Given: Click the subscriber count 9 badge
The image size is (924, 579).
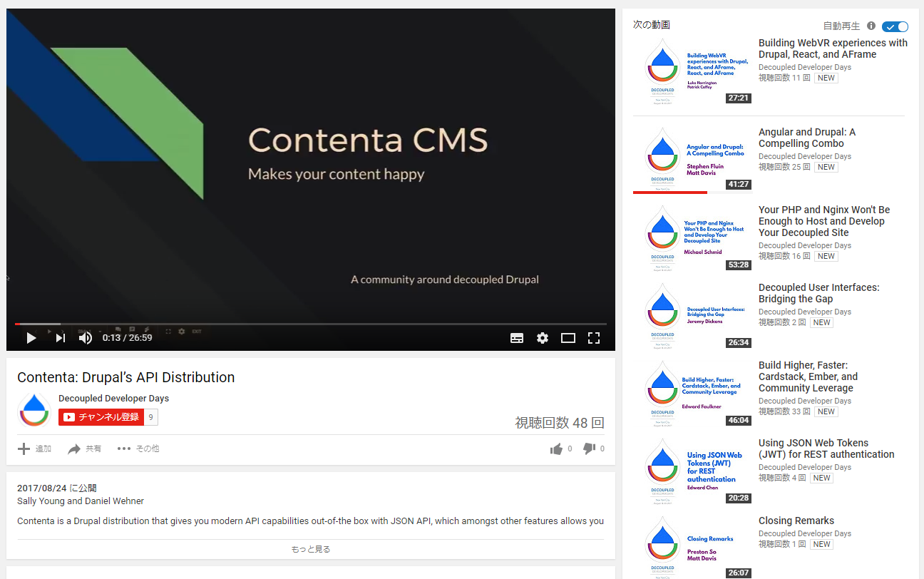Looking at the screenshot, I should (x=150, y=417).
